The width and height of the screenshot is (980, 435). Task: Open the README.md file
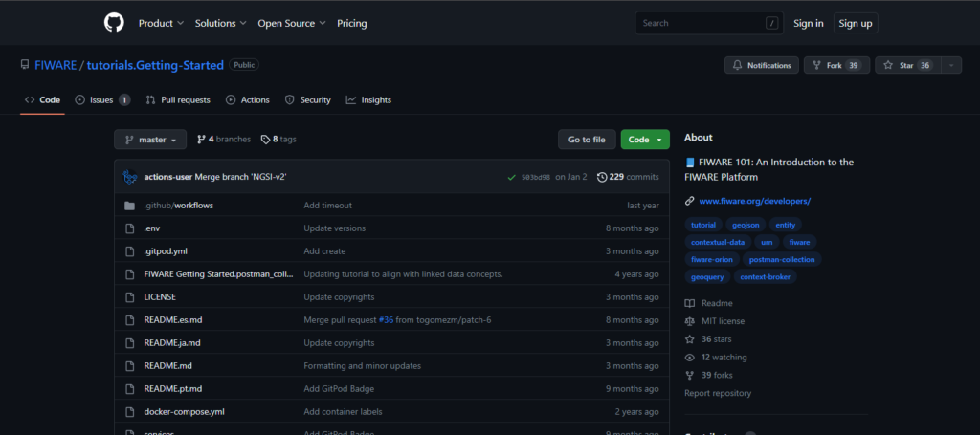(x=168, y=366)
